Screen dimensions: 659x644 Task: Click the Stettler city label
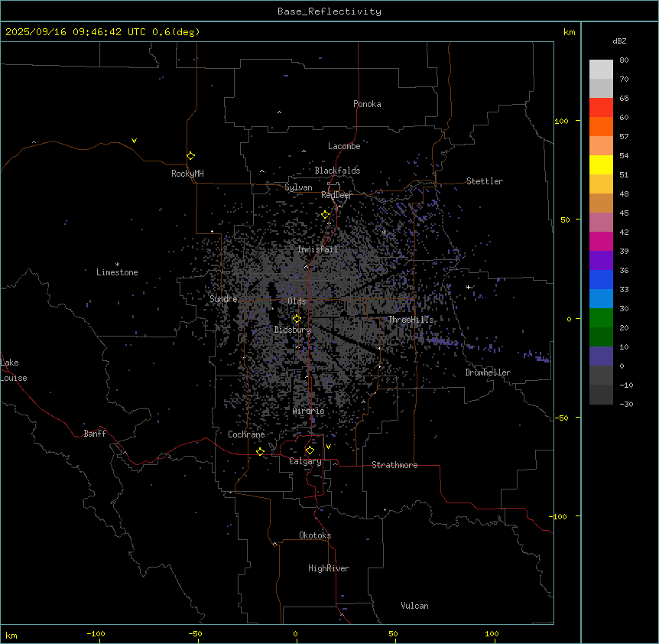pyautogui.click(x=485, y=181)
